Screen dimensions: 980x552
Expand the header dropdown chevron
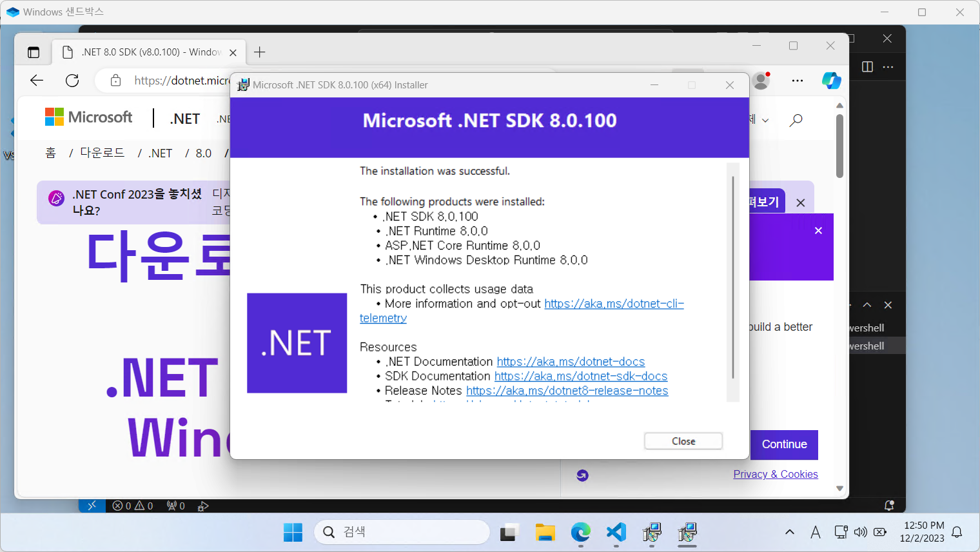765,120
